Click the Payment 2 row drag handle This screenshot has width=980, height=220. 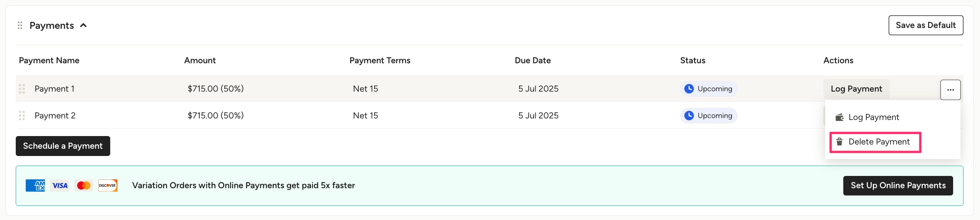click(22, 116)
